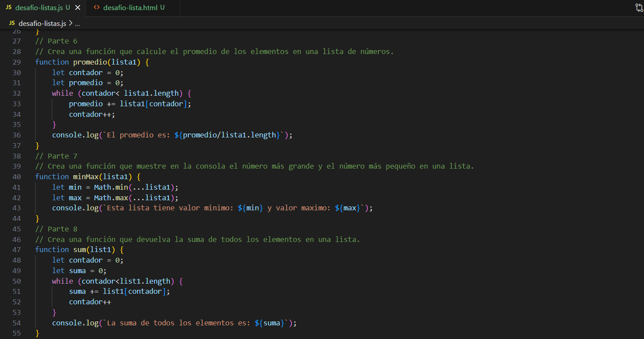
Task: Click '${suma}' template expression on line 54
Action: coord(270,323)
